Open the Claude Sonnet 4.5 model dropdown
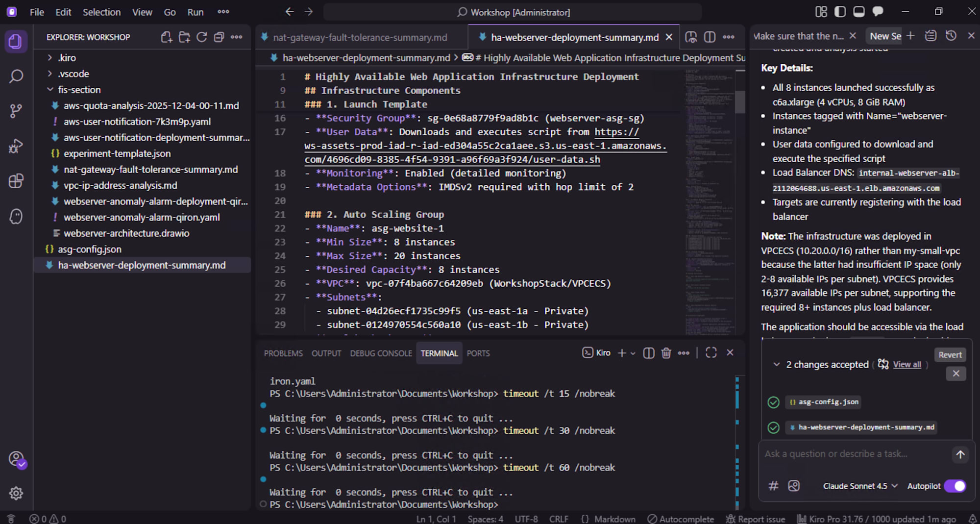The height and width of the screenshot is (524, 980). click(x=859, y=486)
